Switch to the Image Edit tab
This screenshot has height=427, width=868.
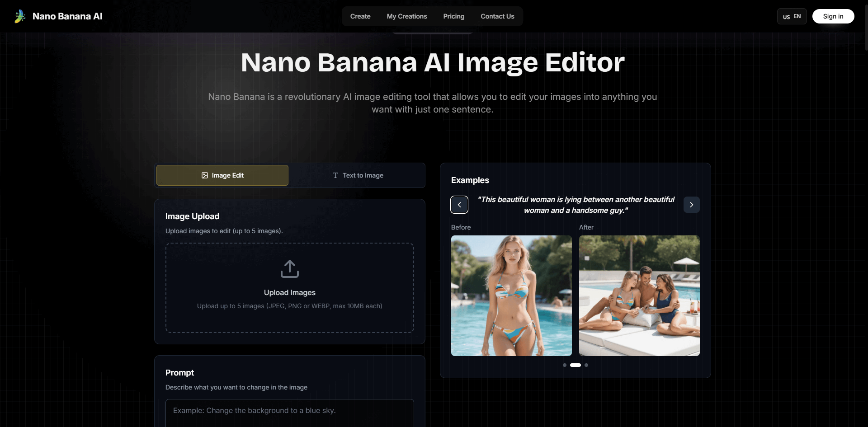tap(222, 175)
